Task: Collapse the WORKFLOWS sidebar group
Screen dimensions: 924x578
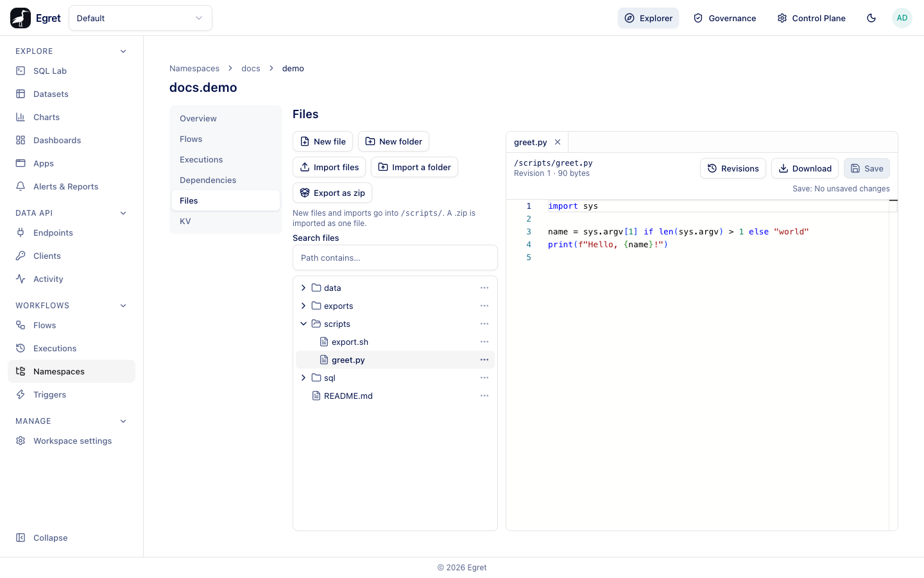Action: [x=123, y=306]
